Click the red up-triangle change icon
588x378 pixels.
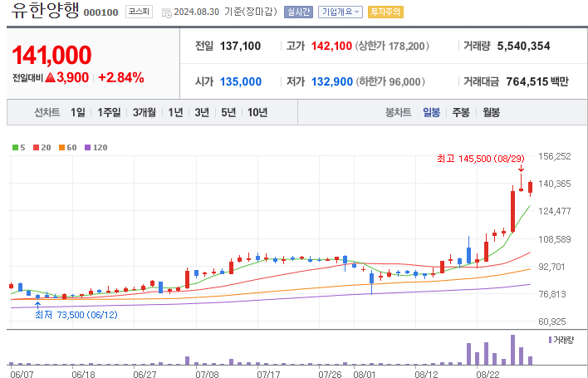click(x=50, y=77)
